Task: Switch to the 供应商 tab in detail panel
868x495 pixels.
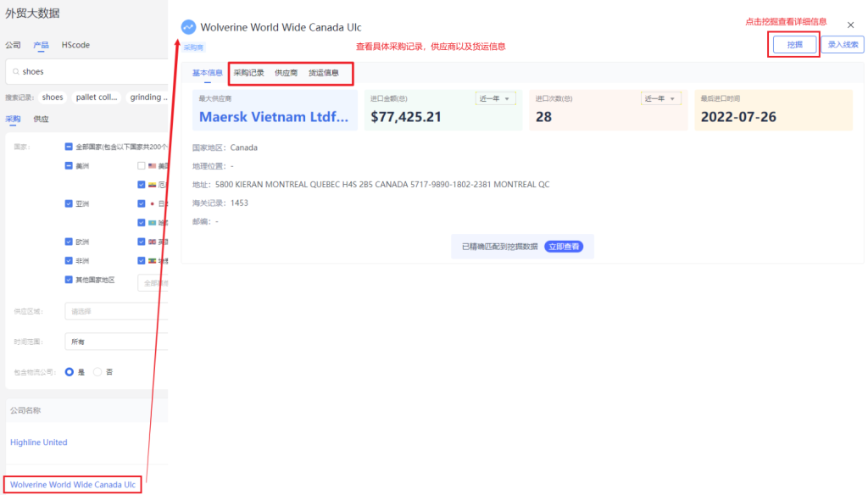Action: [x=286, y=73]
